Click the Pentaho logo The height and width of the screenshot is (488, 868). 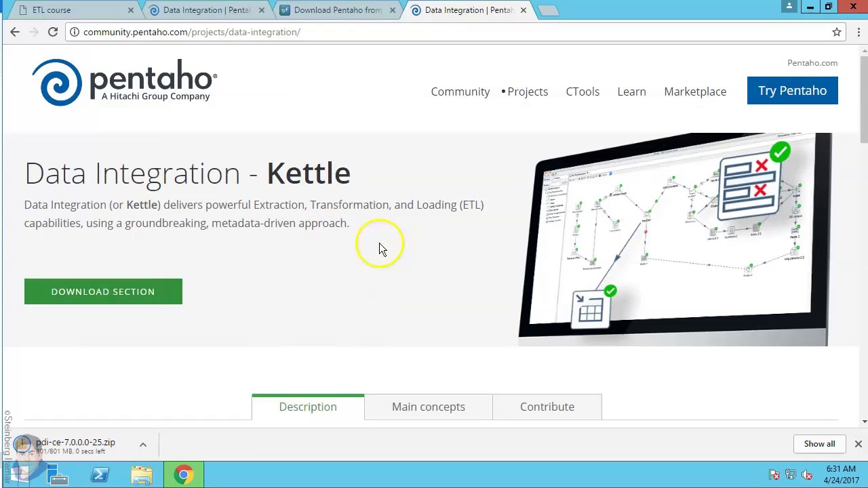point(124,82)
